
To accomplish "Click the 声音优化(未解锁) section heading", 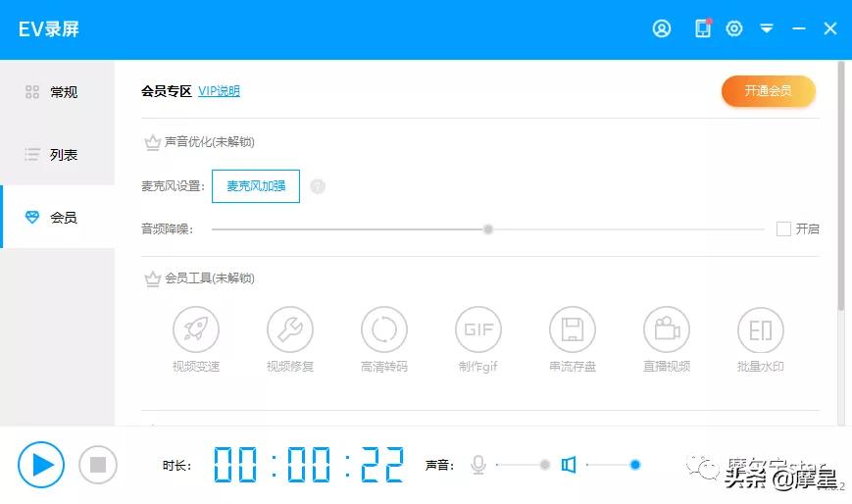I will 209,142.
